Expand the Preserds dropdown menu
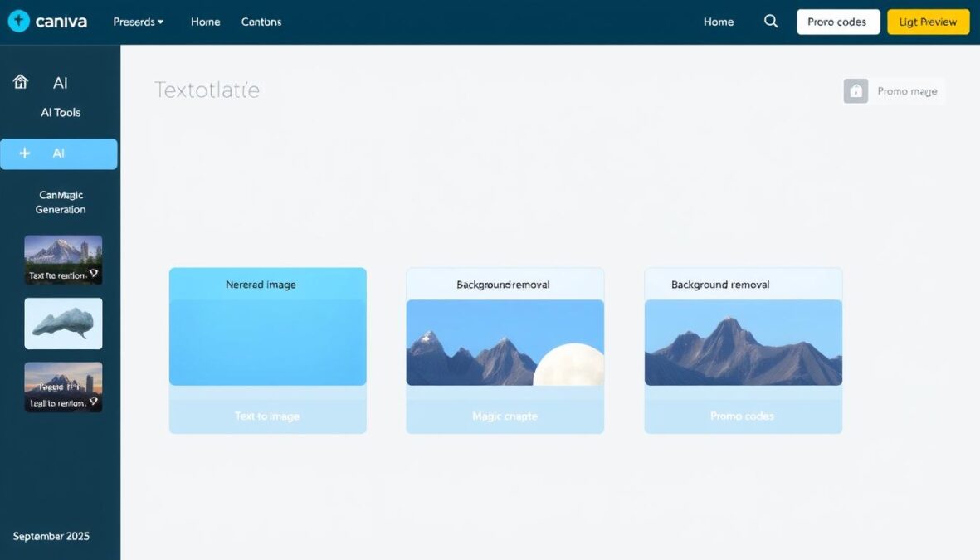The width and height of the screenshot is (980, 560). [x=138, y=22]
